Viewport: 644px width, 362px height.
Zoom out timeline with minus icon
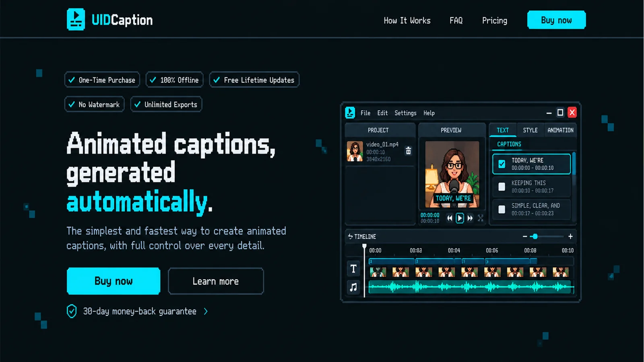pyautogui.click(x=525, y=237)
